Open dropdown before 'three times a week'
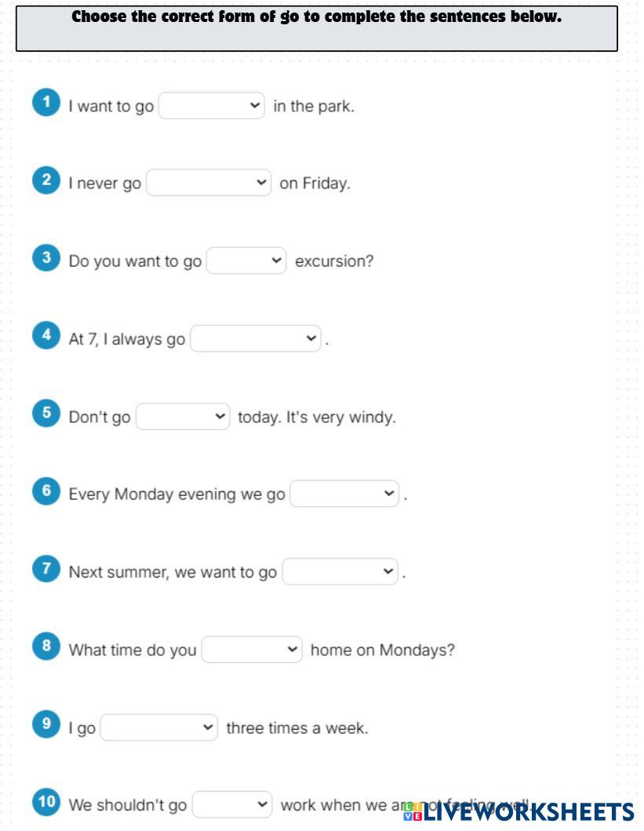 (x=159, y=727)
